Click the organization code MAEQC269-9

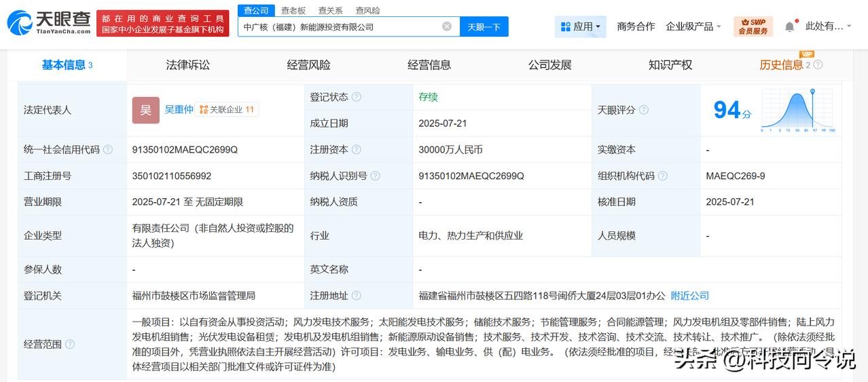click(736, 176)
